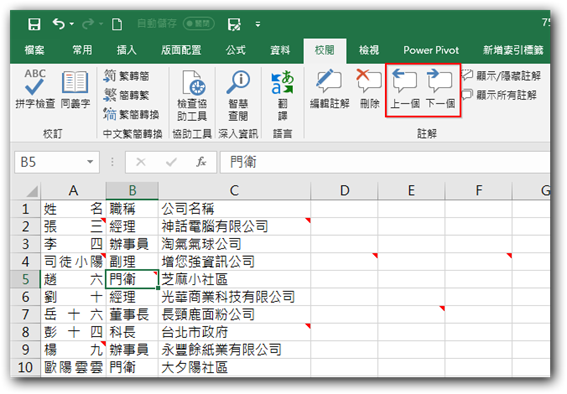This screenshot has width=567, height=394.
Task: Open the Power Pivot tab
Action: pos(431,50)
